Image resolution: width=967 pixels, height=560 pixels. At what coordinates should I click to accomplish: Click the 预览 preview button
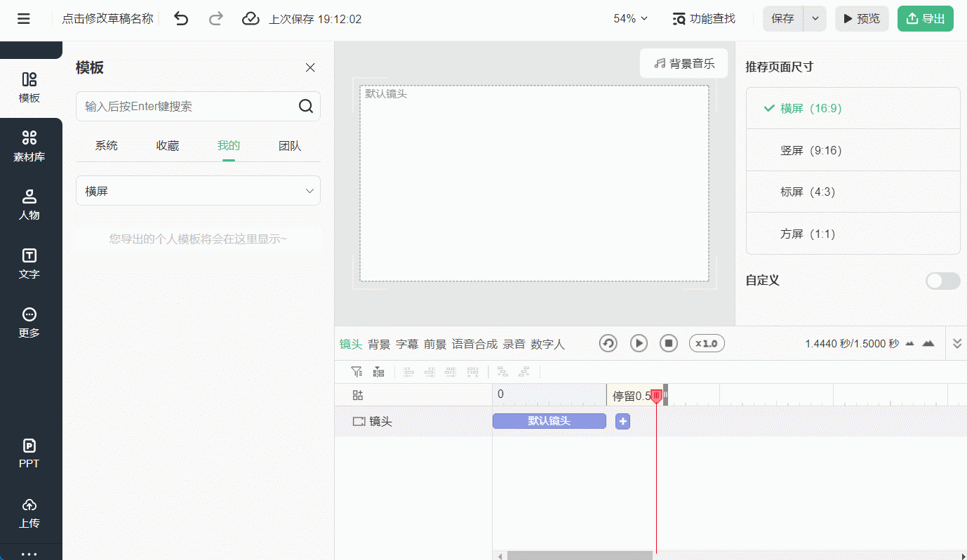pos(862,19)
